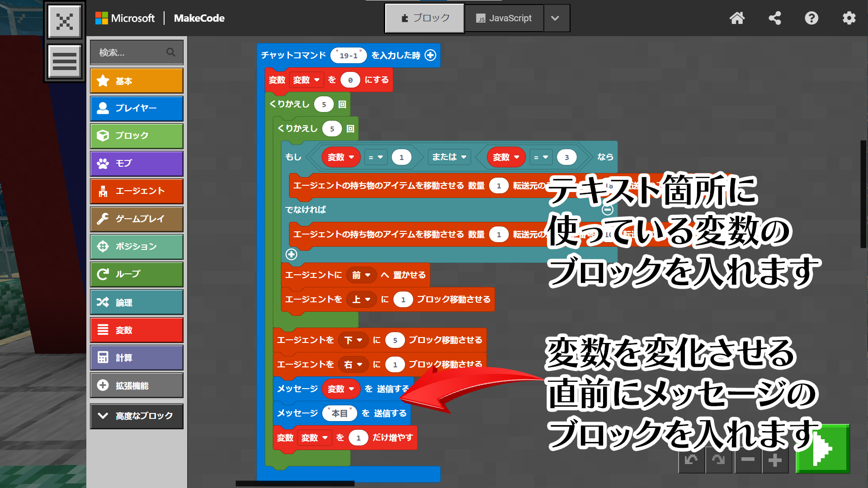The width and height of the screenshot is (868, 488).
Task: Zoom in with the plus icon
Action: click(x=775, y=460)
